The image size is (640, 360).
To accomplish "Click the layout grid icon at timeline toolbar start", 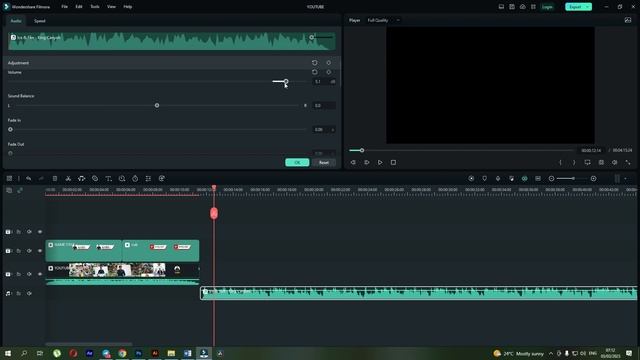I will (x=9, y=178).
